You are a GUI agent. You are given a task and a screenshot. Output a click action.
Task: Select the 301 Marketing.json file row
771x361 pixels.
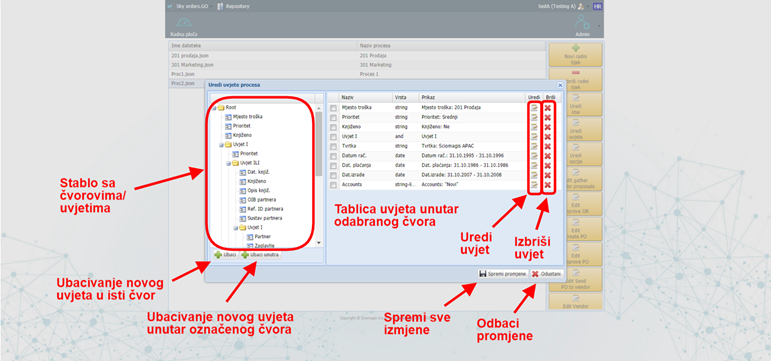357,65
